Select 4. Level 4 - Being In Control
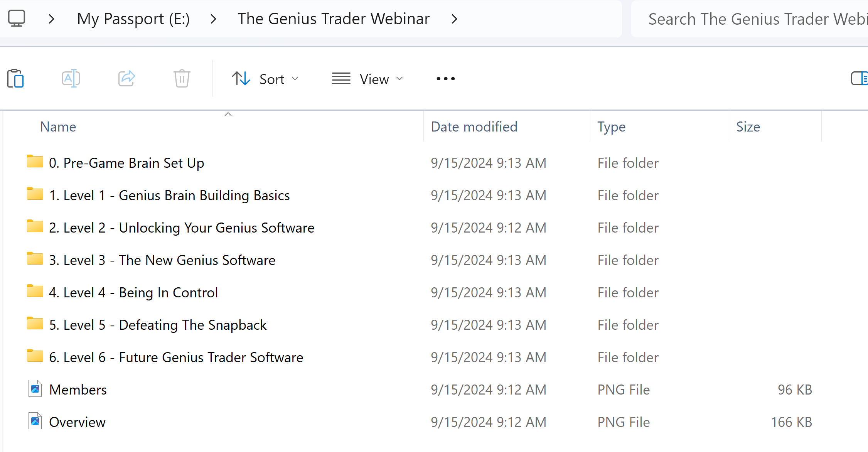Screen dimensions: 868x452 tap(133, 293)
